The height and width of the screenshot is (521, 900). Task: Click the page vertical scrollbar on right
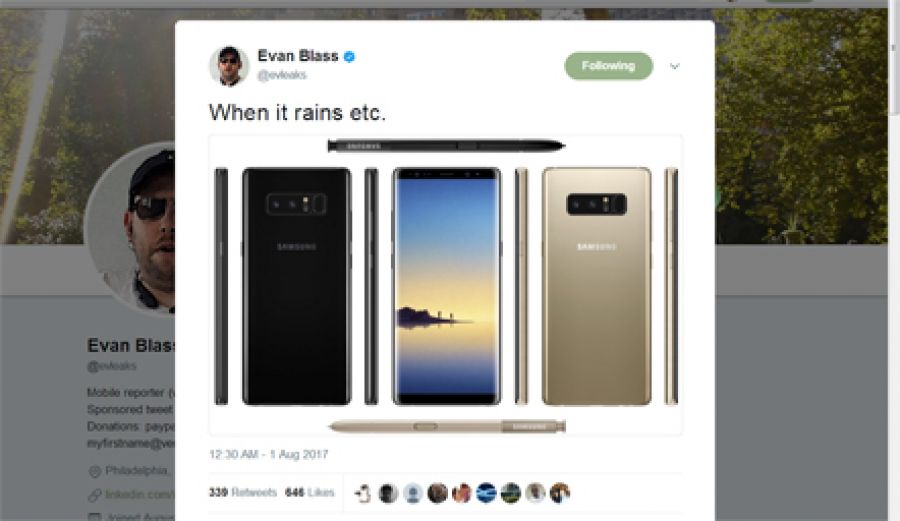pos(894,57)
